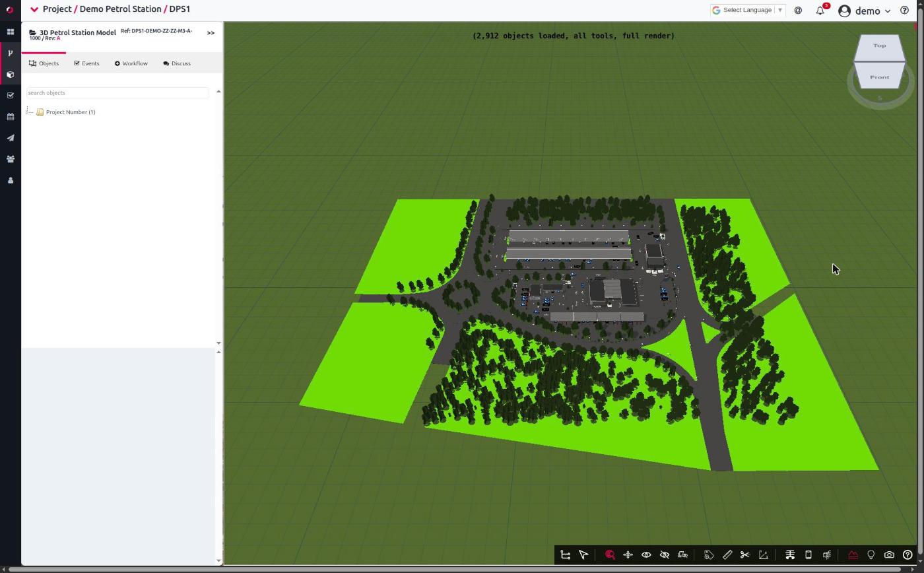
Task: Open the viewer help question icon
Action: point(907,555)
